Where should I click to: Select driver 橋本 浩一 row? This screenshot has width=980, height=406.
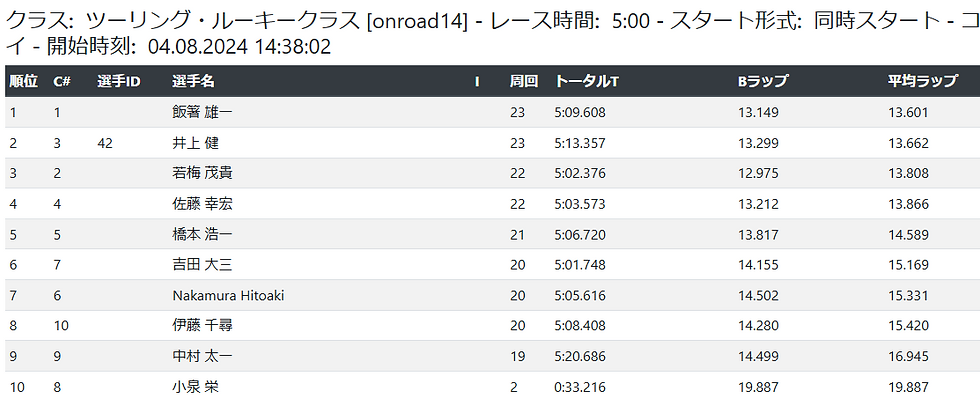point(202,234)
